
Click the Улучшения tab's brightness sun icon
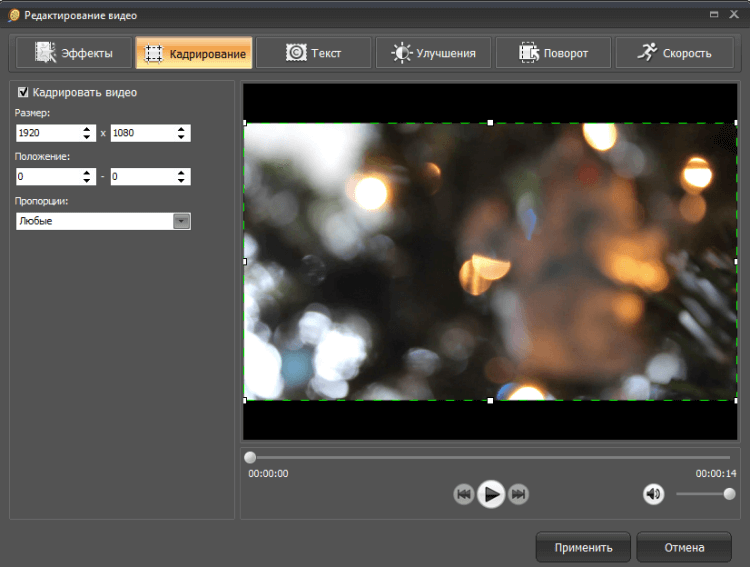tap(401, 53)
